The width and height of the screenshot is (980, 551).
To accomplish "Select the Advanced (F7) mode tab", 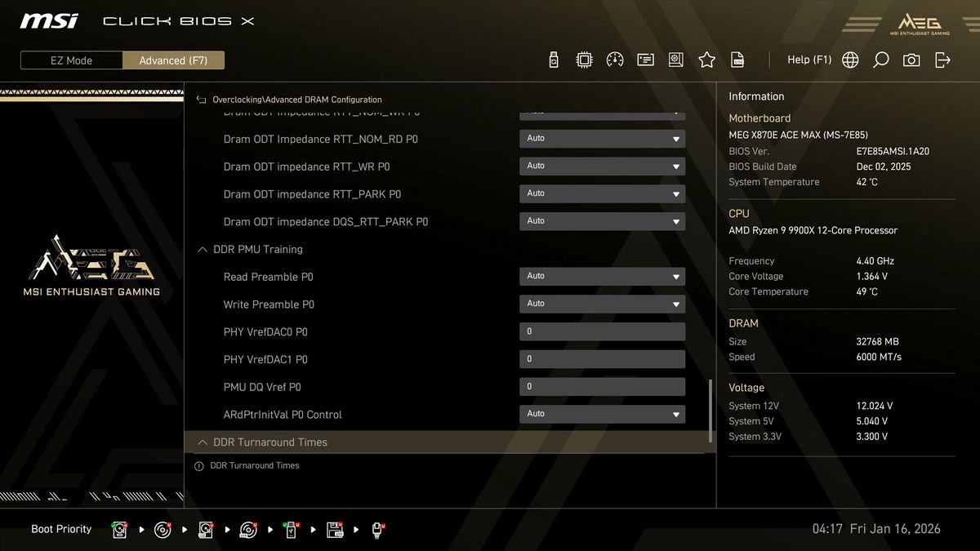I will tap(173, 60).
